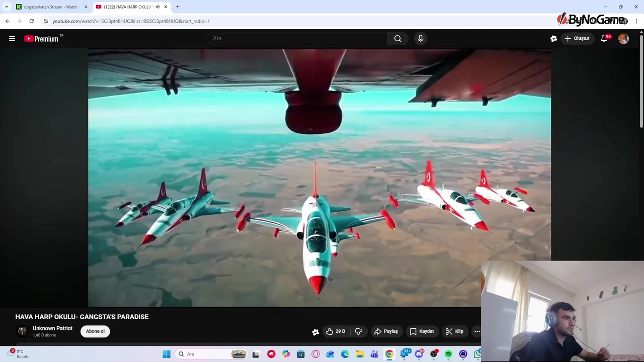Open the Chrome three-dot menu
The height and width of the screenshot is (362, 644).
[x=636, y=21]
